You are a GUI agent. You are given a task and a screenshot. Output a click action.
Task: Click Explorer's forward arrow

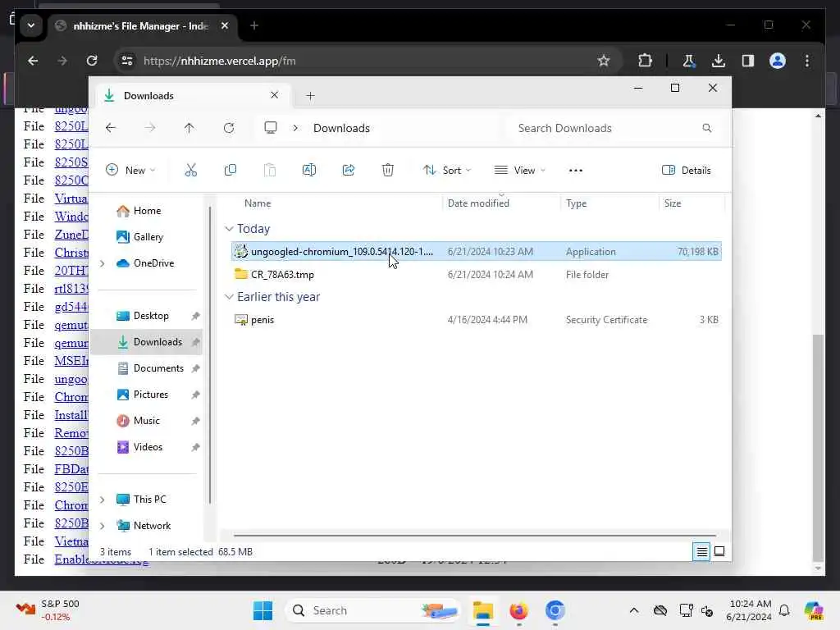[150, 128]
